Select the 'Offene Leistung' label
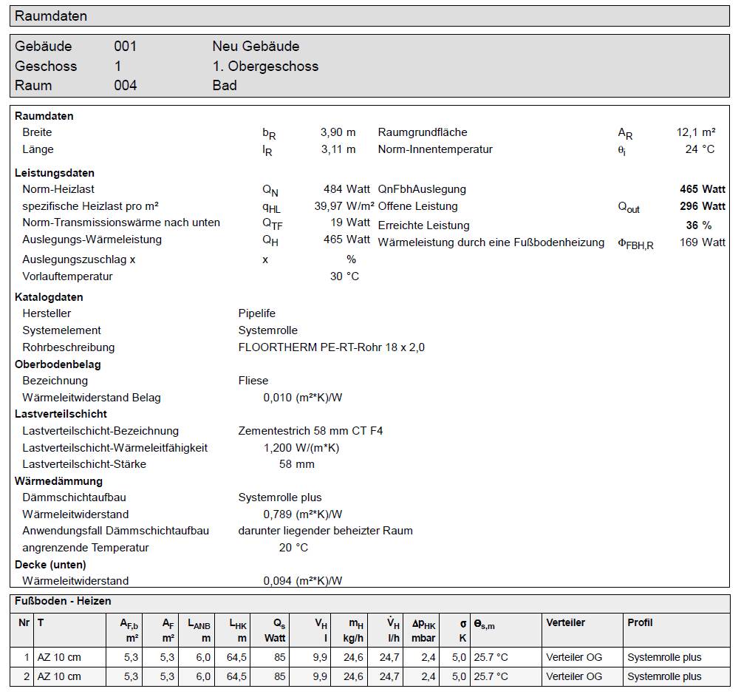The image size is (741, 700). 417,206
